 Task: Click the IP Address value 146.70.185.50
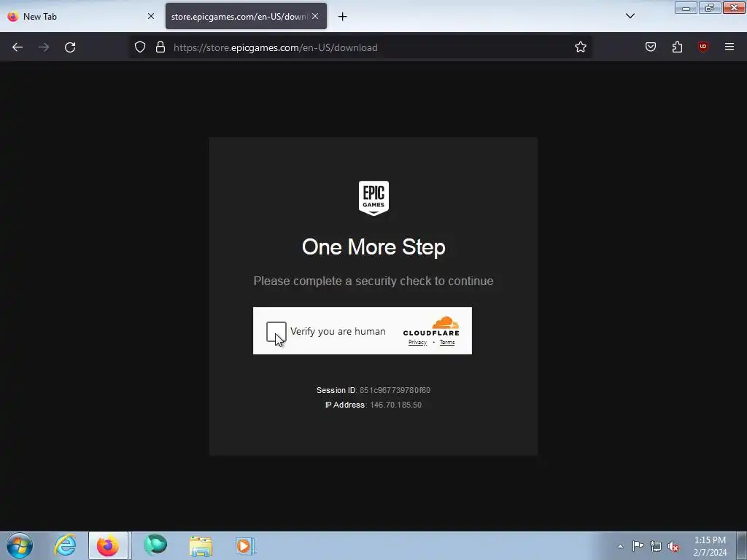click(395, 405)
